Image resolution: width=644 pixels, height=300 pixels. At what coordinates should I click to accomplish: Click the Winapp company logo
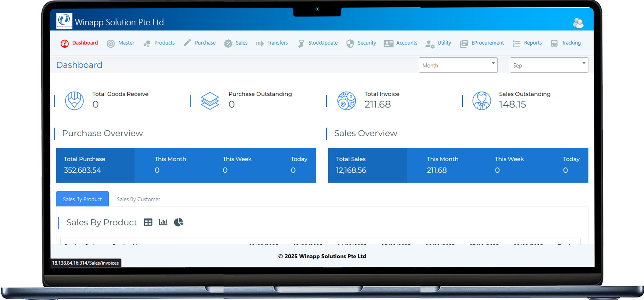64,21
